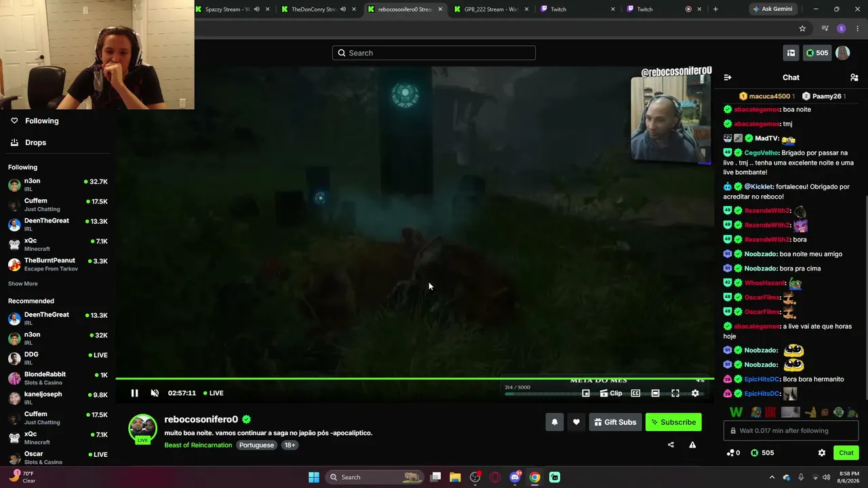This screenshot has height=488, width=868.
Task: Seek on the video progress bar
Action: [x=414, y=379]
